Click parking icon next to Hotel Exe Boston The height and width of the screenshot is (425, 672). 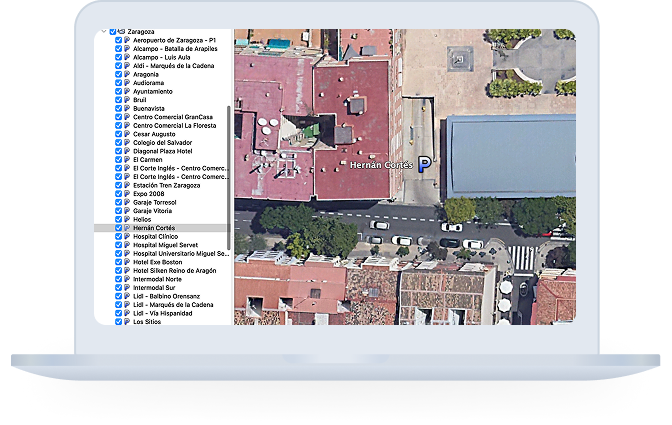127,262
